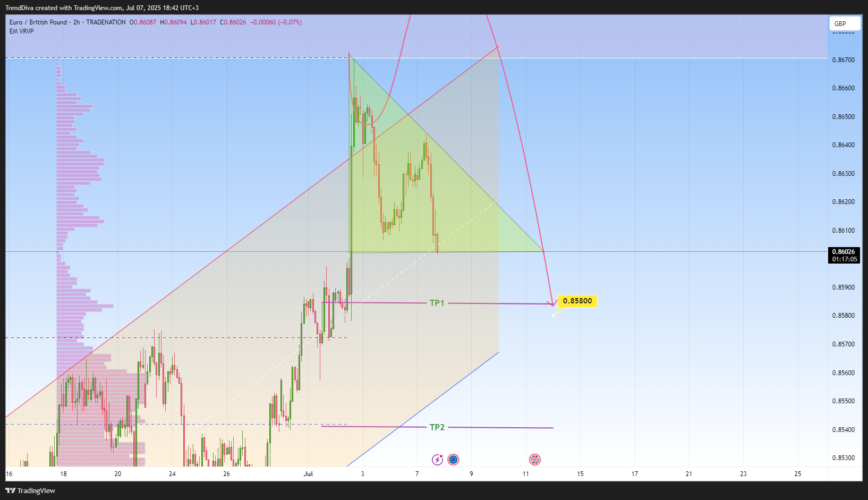The image size is (868, 500).
Task: Click the Euro / British Pound symbol title
Action: (x=38, y=22)
